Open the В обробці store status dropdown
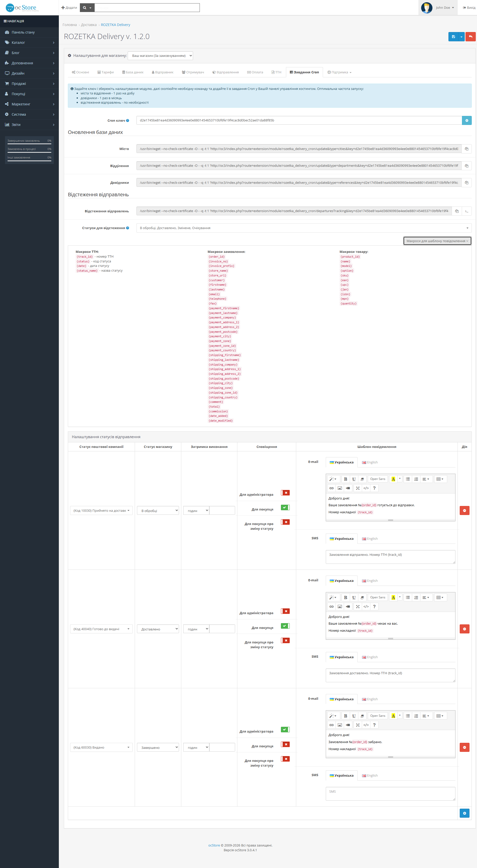 (158, 510)
